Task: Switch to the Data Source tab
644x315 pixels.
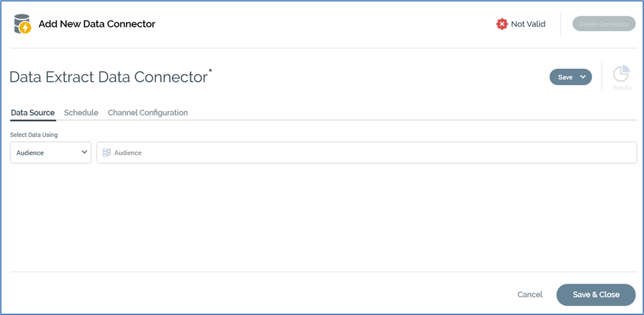Action: click(x=33, y=113)
